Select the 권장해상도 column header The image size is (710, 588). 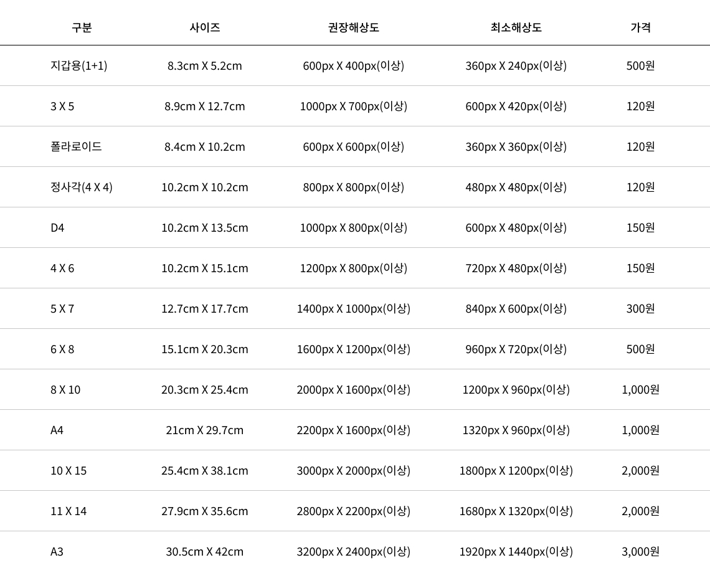point(353,27)
